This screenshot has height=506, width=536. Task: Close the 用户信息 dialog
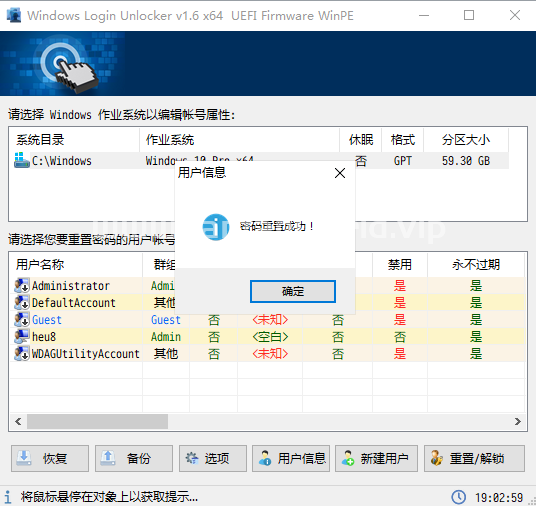(x=340, y=173)
